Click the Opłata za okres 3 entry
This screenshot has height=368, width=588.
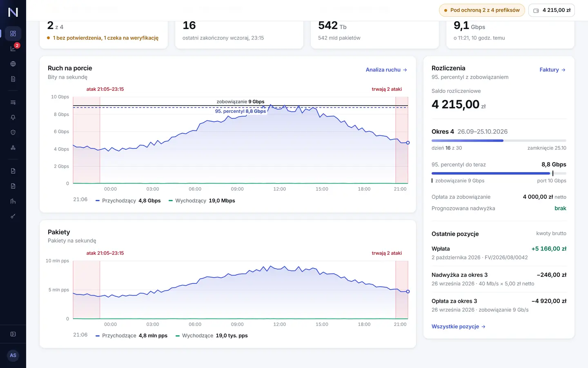499,305
